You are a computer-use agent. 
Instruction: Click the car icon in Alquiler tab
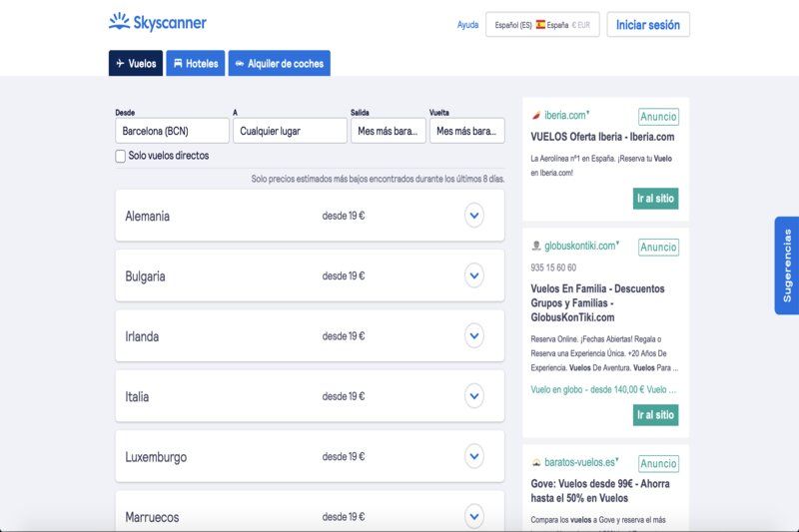[x=240, y=64]
